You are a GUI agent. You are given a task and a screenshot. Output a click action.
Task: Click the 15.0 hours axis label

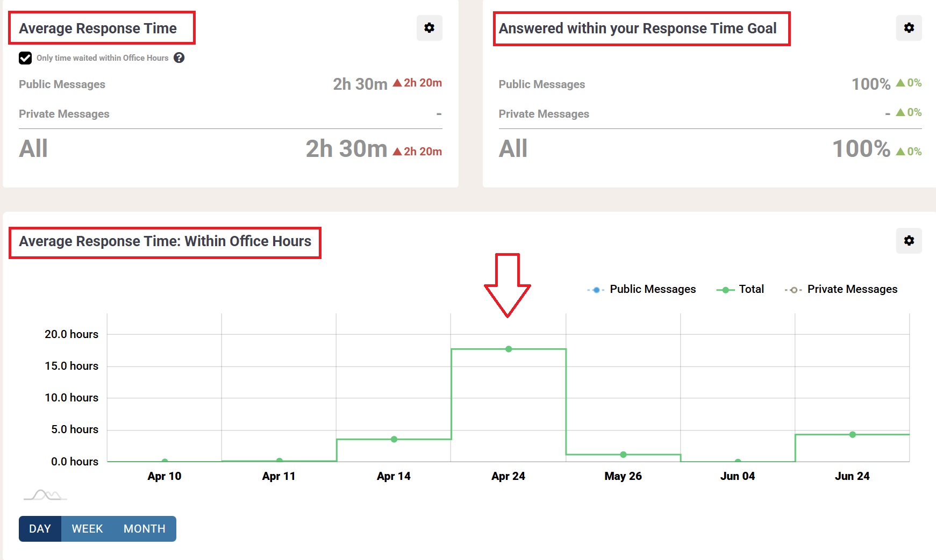click(72, 366)
